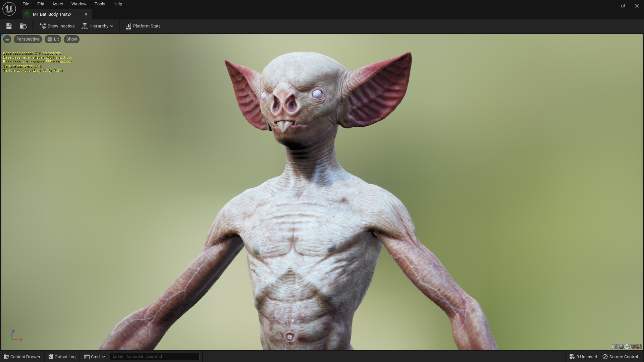
Task: Click the custom preview mesh icon
Action: click(639, 347)
